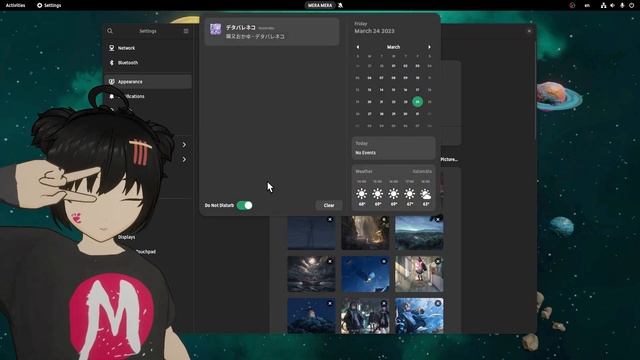The height and width of the screenshot is (360, 640).
Task: Select Displays in the Settings sidebar
Action: (x=127, y=237)
